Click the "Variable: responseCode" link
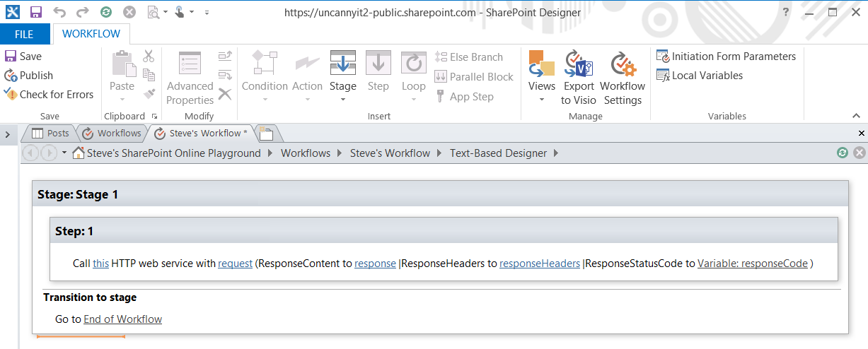The height and width of the screenshot is (349, 868). pos(753,264)
